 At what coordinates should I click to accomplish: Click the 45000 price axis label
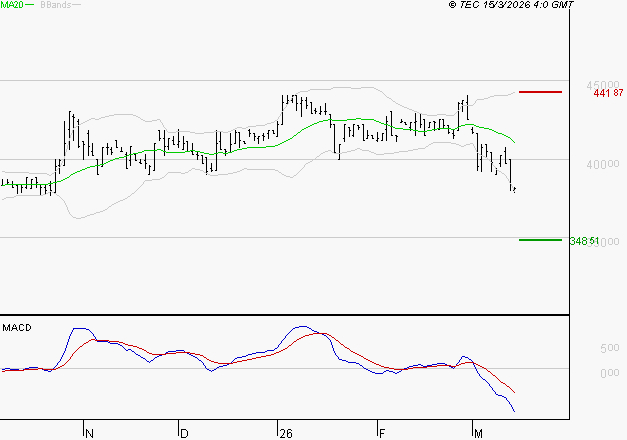[x=603, y=85]
